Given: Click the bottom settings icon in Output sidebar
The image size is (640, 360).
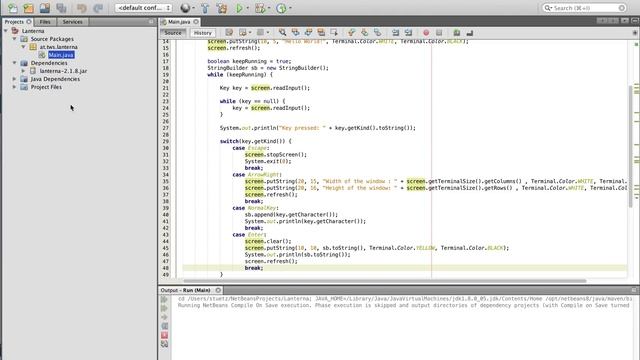Looking at the screenshot, I should [x=164, y=344].
